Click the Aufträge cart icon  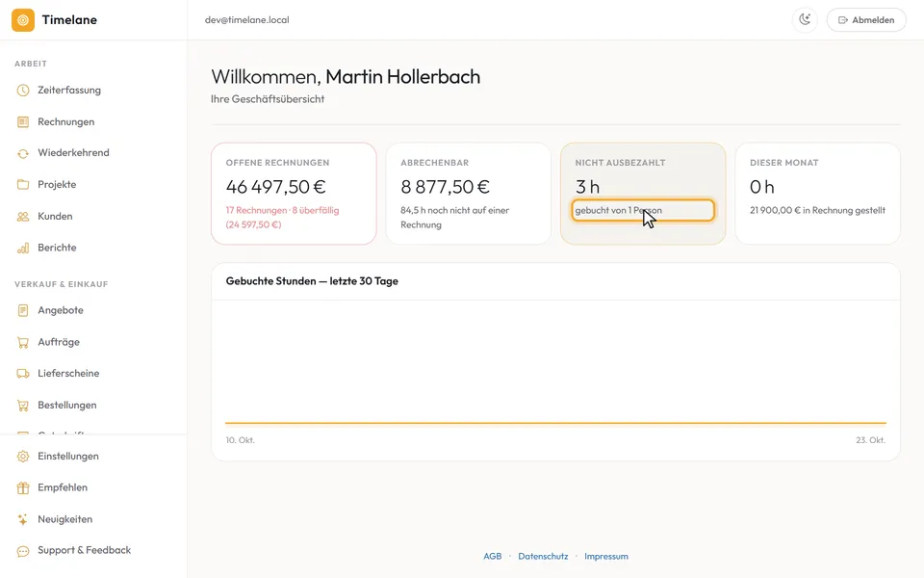point(23,342)
